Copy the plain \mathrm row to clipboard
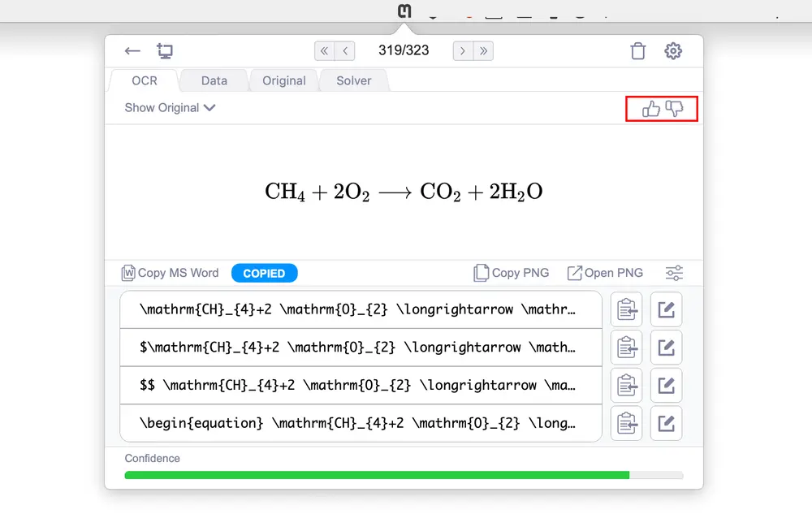Viewport: 812px width, 514px height. [627, 309]
